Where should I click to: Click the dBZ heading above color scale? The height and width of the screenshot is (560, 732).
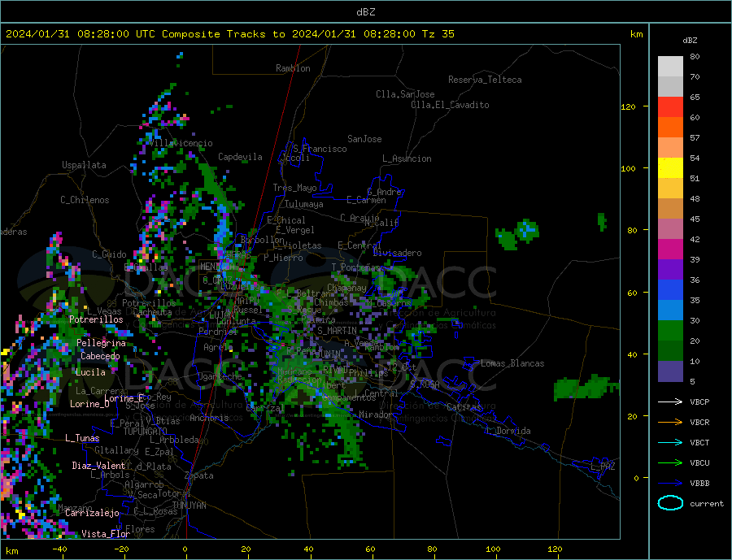(x=690, y=41)
